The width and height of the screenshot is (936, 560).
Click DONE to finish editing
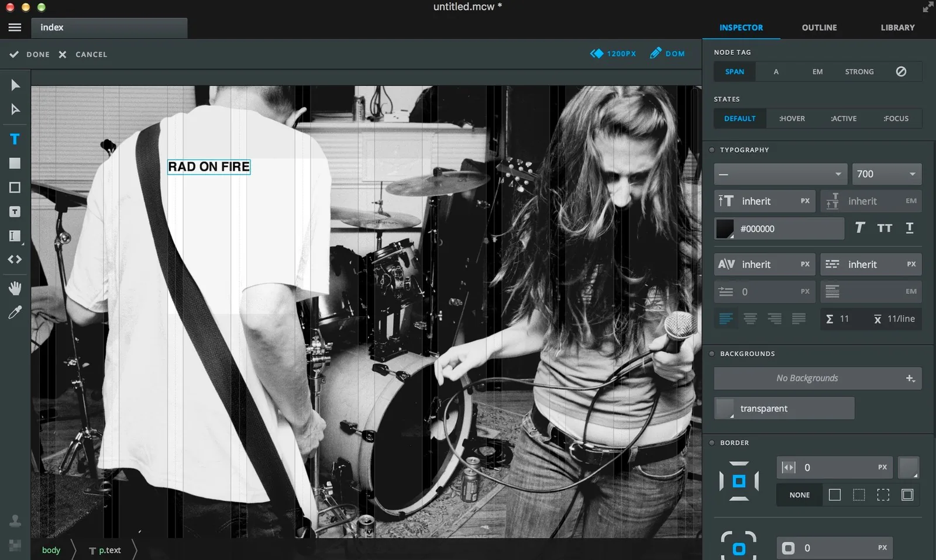30,54
